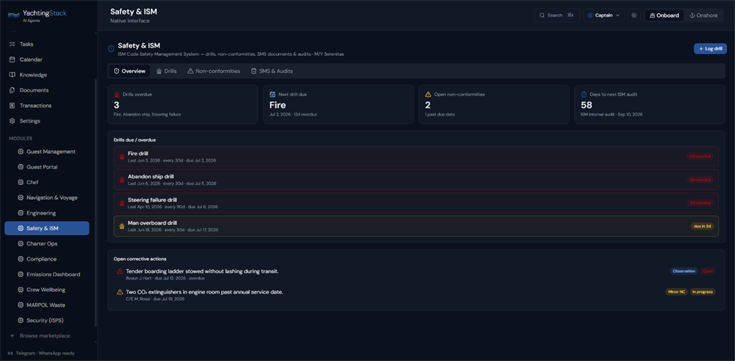Click the Open non-conformities card
The image size is (735, 361).
point(494,104)
